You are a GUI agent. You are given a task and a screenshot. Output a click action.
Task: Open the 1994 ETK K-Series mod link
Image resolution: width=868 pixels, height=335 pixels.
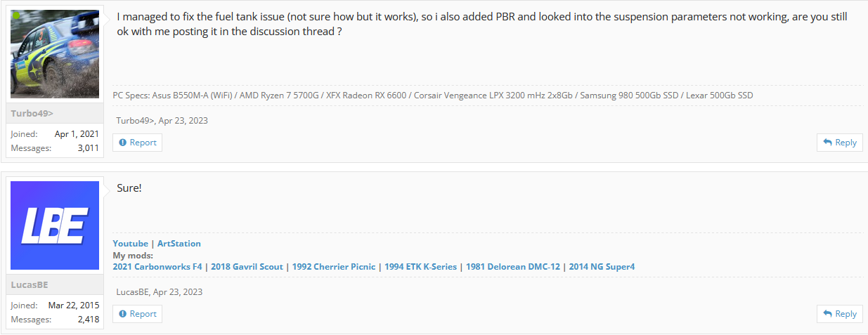click(x=420, y=267)
